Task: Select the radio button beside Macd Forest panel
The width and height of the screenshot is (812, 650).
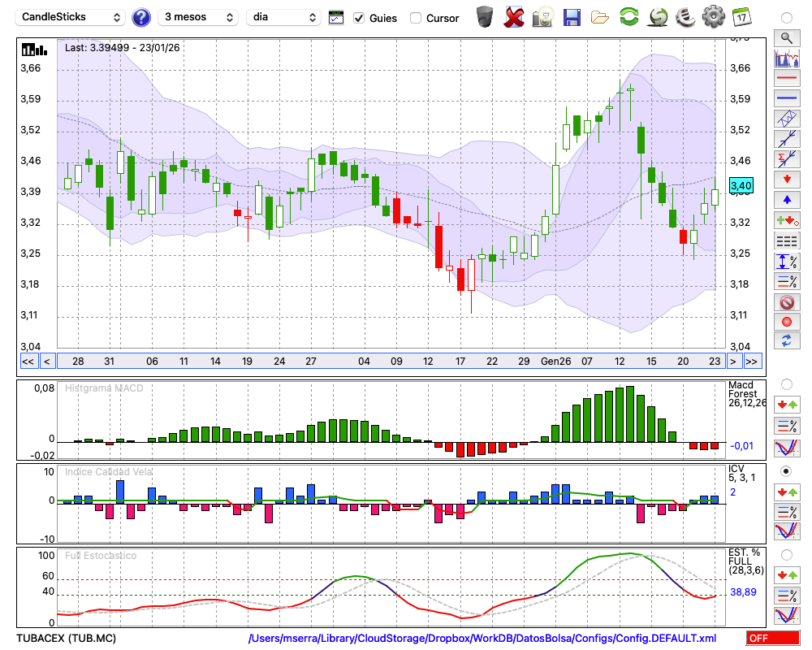Action: (x=786, y=383)
